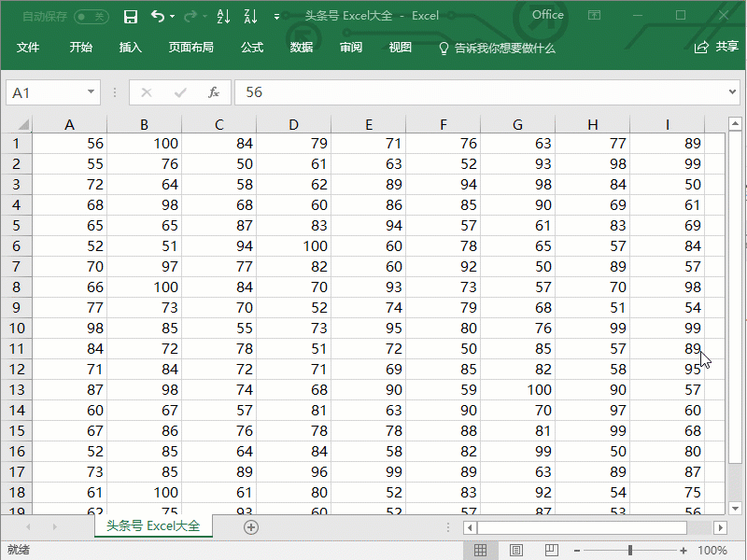747x560 pixels.
Task: Click the Sort Z to A icon
Action: coord(250,16)
